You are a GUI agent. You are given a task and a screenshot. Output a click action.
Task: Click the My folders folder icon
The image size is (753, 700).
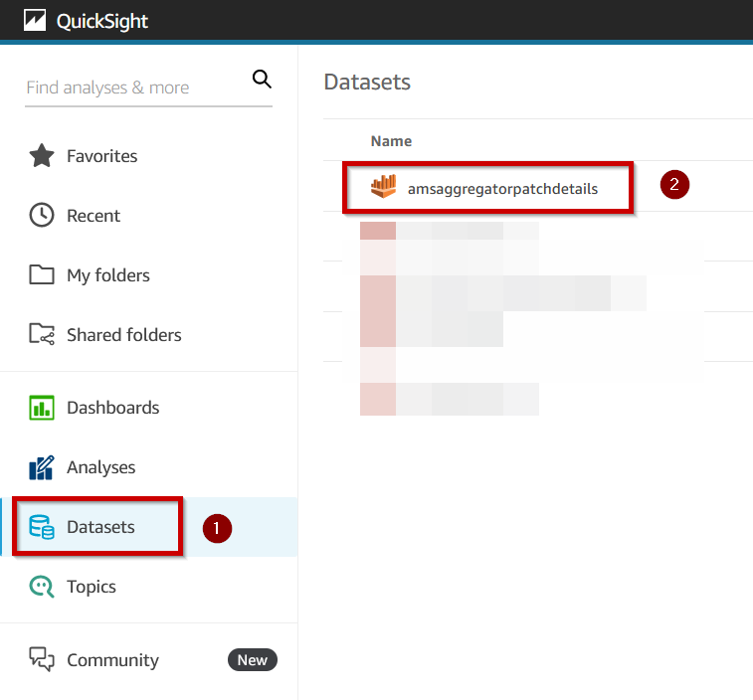(x=42, y=274)
